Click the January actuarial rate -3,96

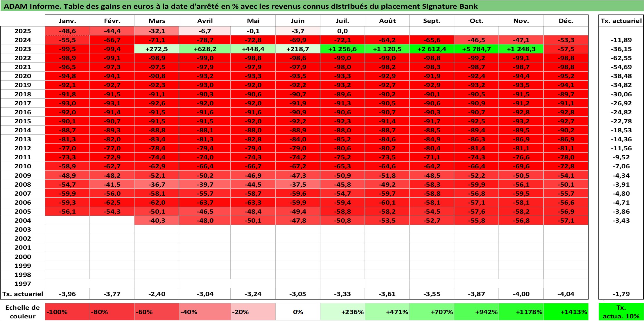[x=67, y=294]
